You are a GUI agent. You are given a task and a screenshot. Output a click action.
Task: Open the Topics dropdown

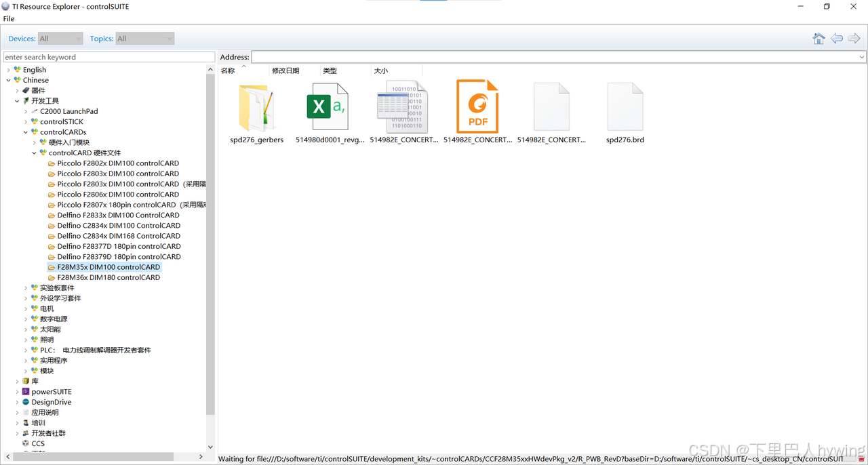(145, 39)
